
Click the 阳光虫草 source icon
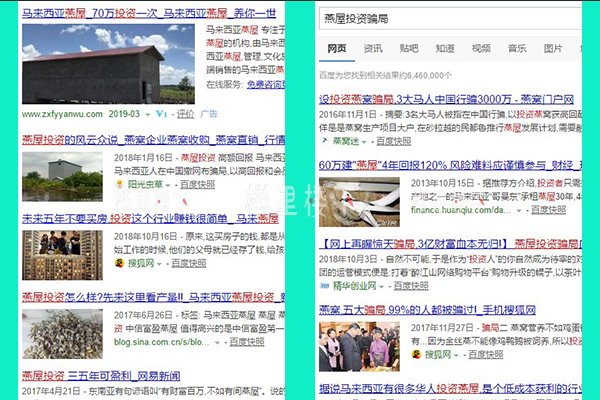(x=119, y=184)
